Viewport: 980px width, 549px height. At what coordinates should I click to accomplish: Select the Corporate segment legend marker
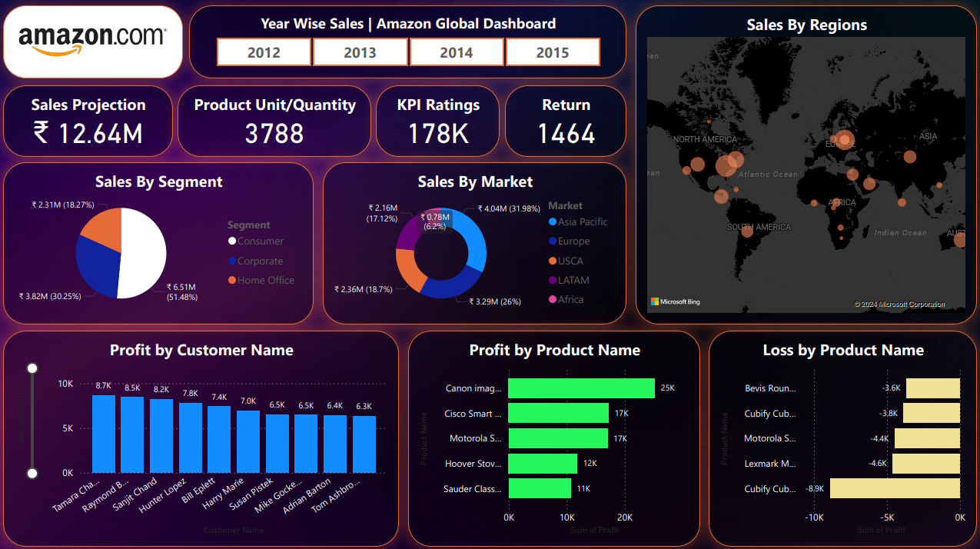pos(232,261)
